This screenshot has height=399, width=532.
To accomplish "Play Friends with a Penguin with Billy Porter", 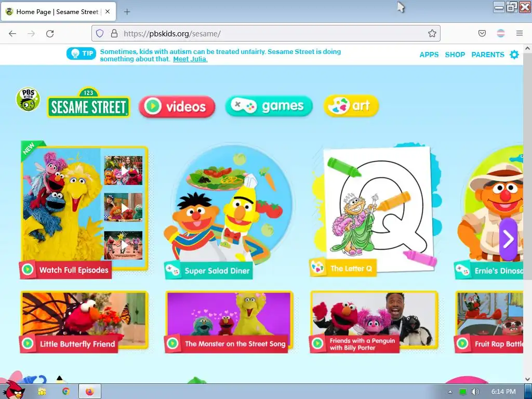I will (x=374, y=322).
